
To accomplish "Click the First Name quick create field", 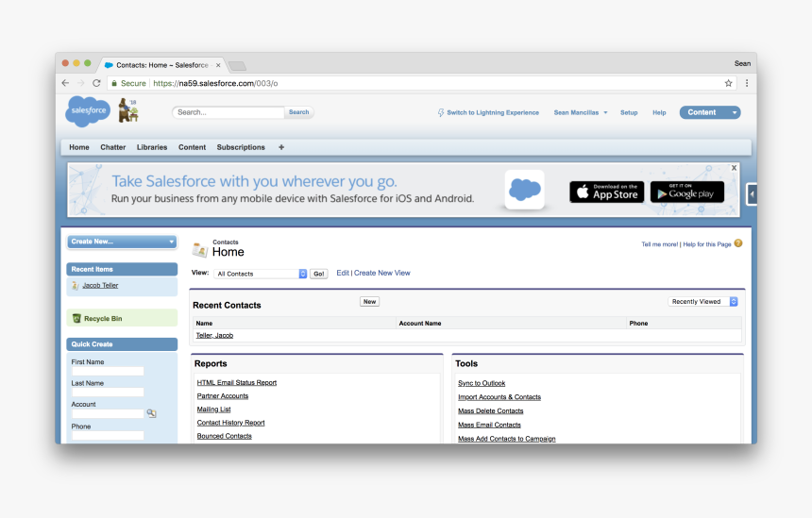I will [108, 371].
